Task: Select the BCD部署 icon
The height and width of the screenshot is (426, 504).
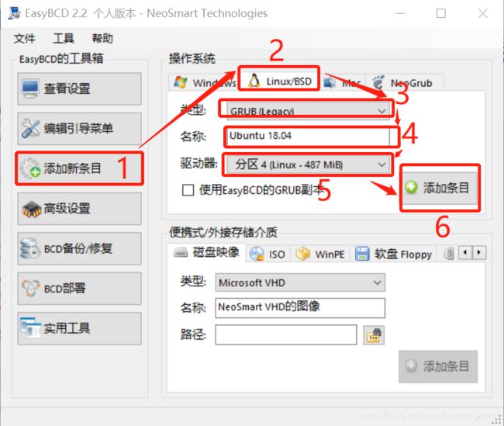Action: coord(30,288)
